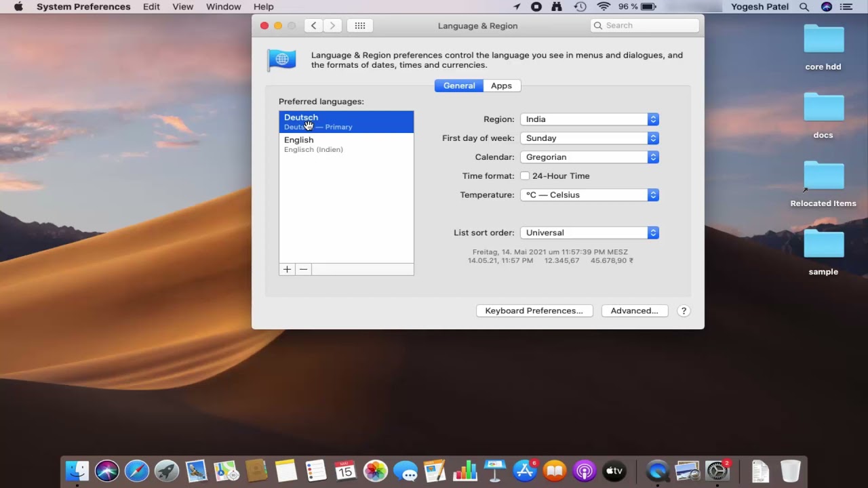This screenshot has height=488, width=868.
Task: Open the List sort order dropdown
Action: pyautogui.click(x=589, y=232)
